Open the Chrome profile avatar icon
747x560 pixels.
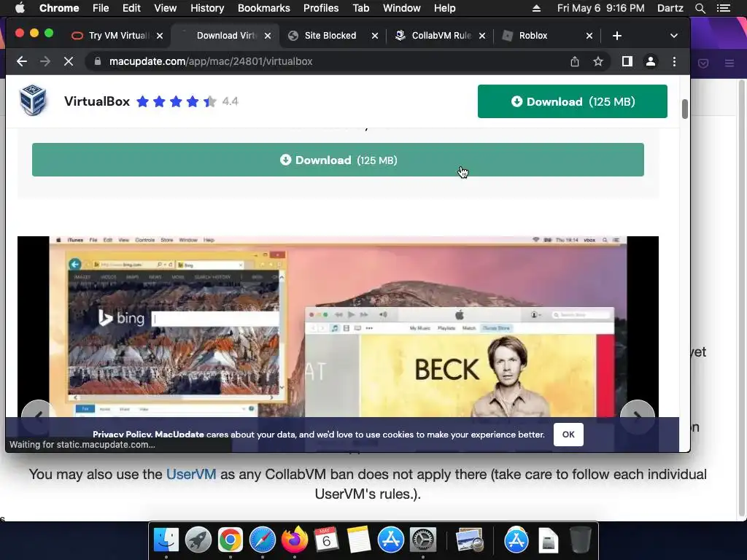tap(650, 61)
